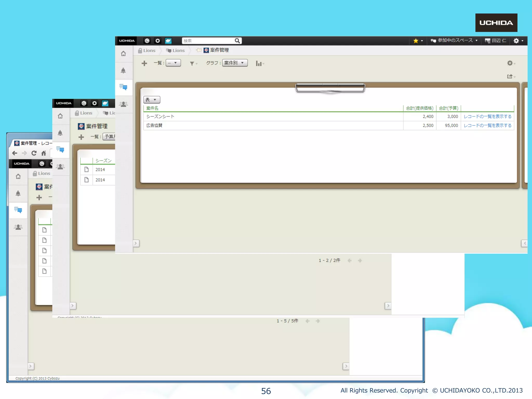This screenshot has width=532, height=399.
Task: Open the グラフ 案件別 dropdown
Action: coord(235,63)
